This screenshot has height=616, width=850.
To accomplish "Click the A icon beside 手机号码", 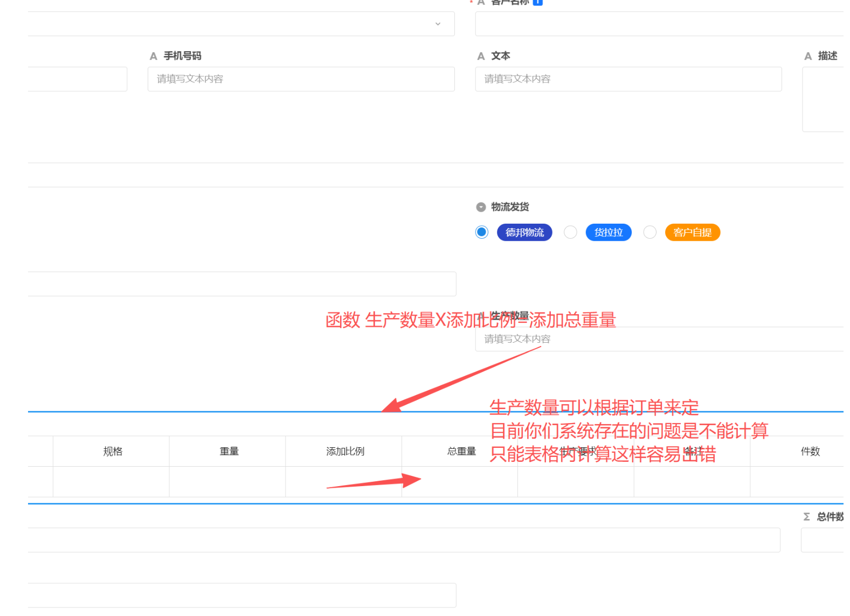I will [x=154, y=56].
